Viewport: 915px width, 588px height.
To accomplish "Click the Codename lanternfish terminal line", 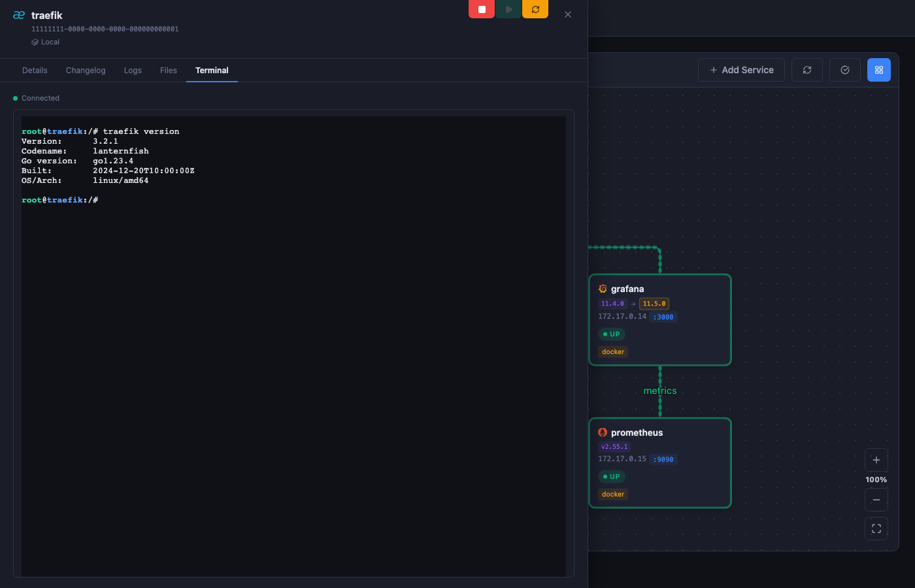I will pos(85,151).
